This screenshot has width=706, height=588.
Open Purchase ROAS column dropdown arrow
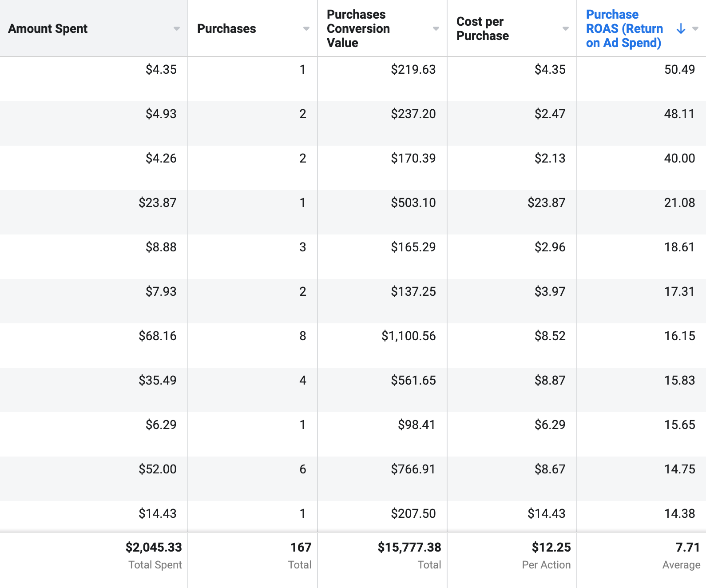(x=695, y=29)
